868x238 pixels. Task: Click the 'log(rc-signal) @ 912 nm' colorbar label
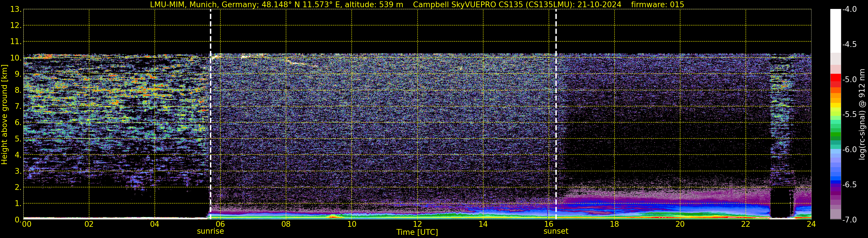[x=862, y=114]
